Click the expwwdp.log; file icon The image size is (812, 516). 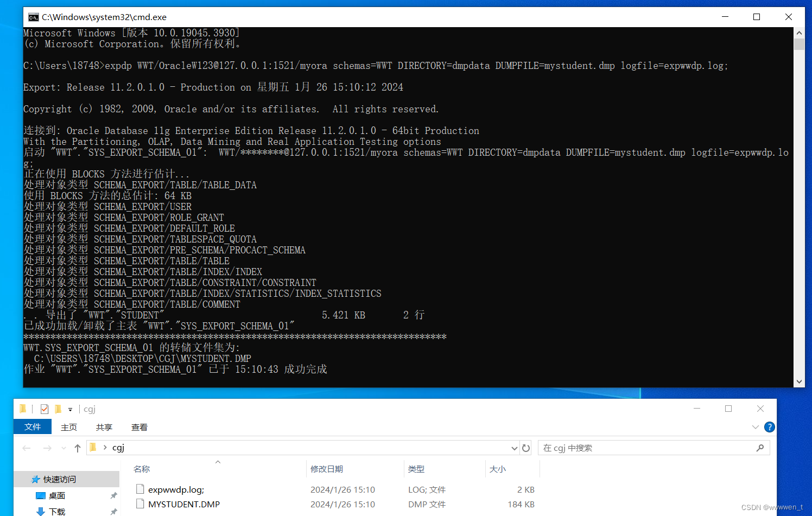point(140,489)
